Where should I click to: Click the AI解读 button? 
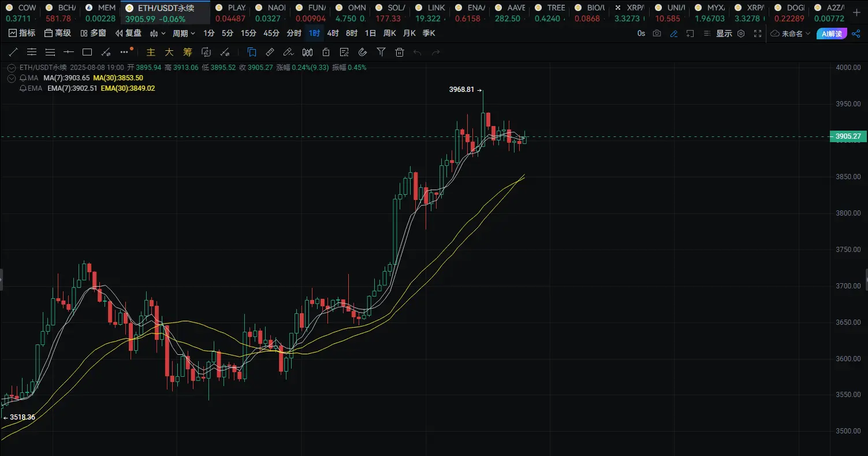[832, 34]
